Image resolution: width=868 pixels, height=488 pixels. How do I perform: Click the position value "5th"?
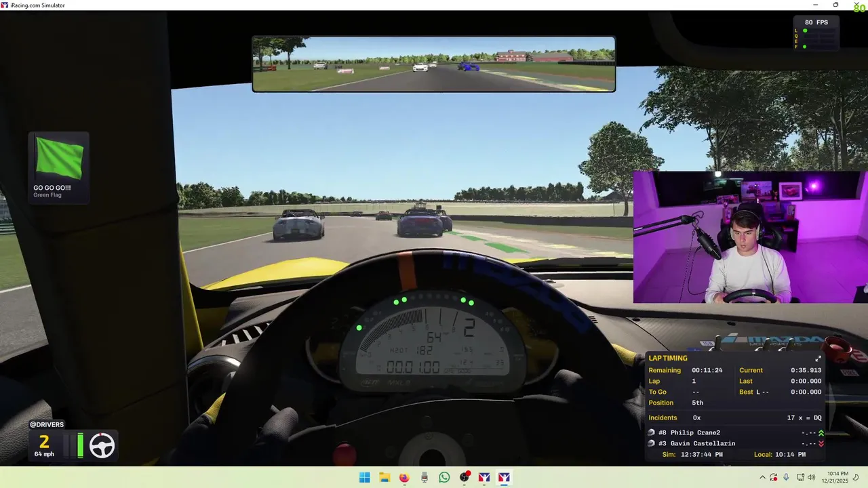(698, 403)
